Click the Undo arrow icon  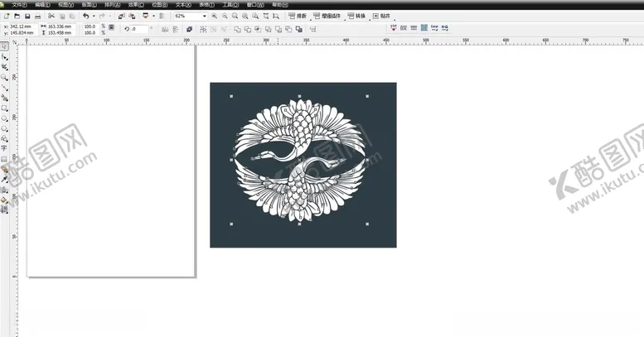click(85, 16)
